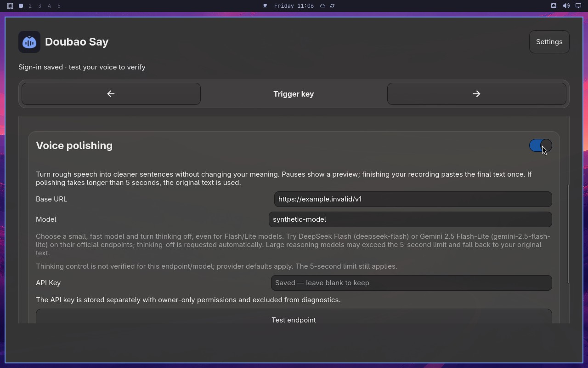This screenshot has width=588, height=368.
Task: Select the active workspace 1 indicator
Action: point(21,6)
